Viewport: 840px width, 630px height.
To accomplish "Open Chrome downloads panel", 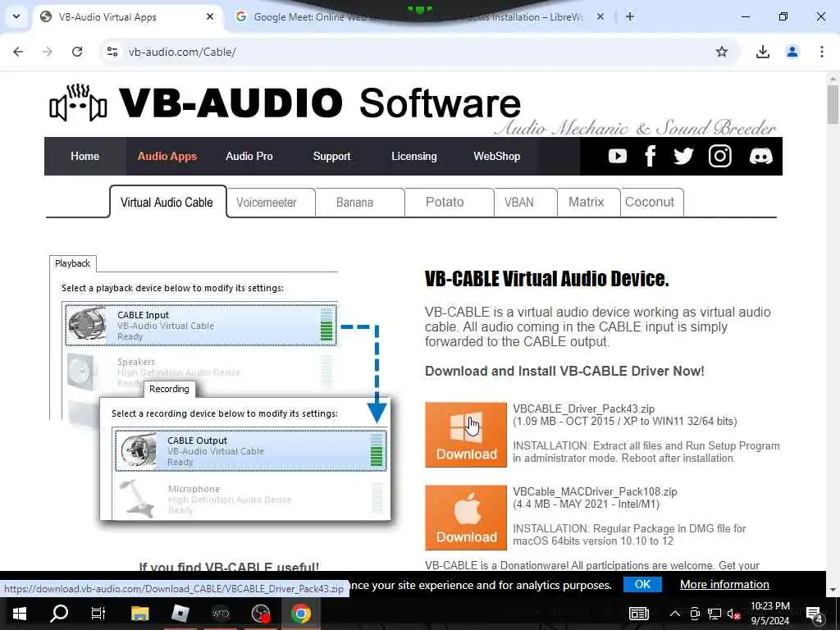I will coord(762,52).
